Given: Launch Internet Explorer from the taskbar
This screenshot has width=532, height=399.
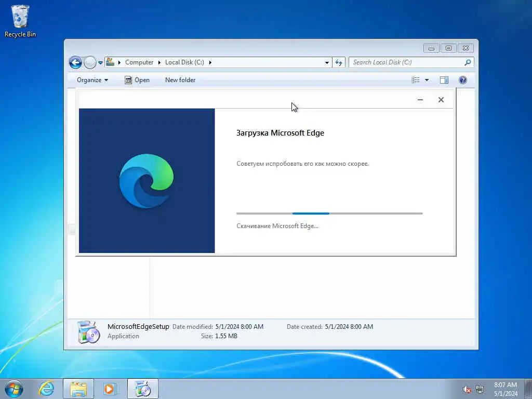Looking at the screenshot, I should (46, 389).
